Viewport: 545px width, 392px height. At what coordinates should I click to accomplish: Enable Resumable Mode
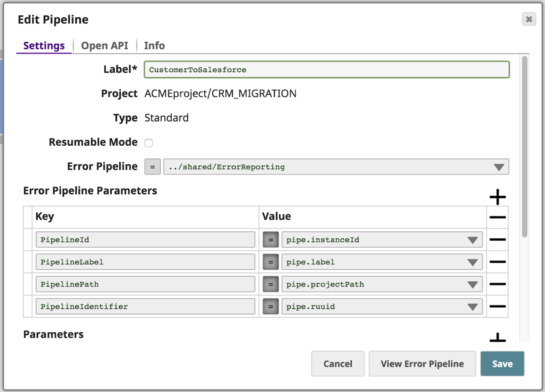tap(149, 143)
